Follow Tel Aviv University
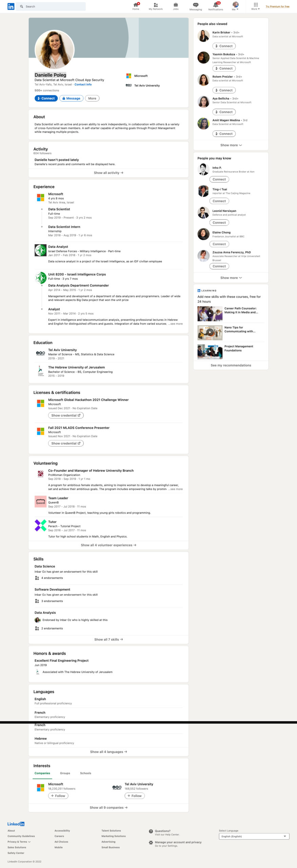The width and height of the screenshot is (297, 868). (x=135, y=796)
